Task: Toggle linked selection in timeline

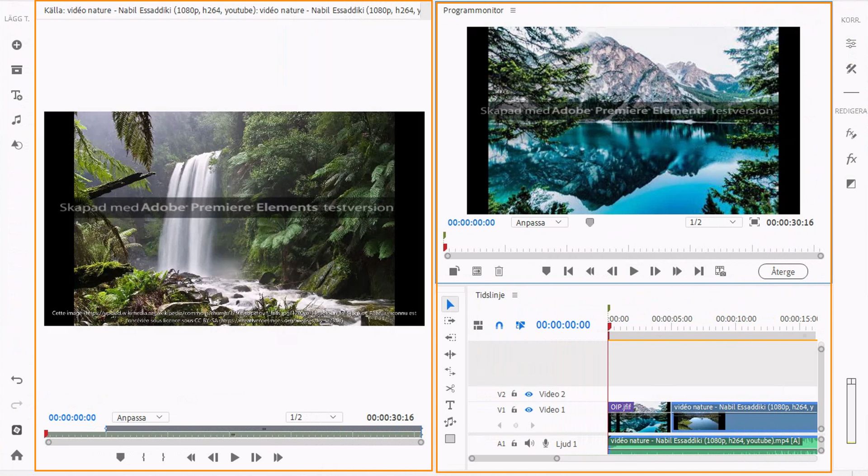Action: tap(520, 325)
